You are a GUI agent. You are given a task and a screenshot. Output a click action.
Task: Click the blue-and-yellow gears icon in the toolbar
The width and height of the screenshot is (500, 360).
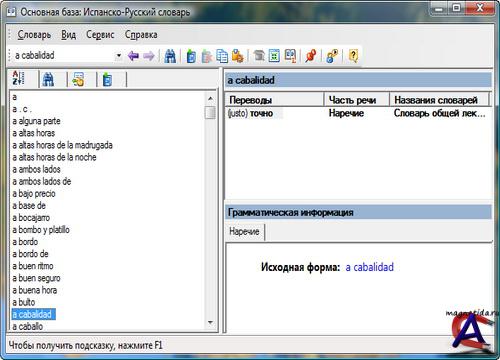(332, 56)
